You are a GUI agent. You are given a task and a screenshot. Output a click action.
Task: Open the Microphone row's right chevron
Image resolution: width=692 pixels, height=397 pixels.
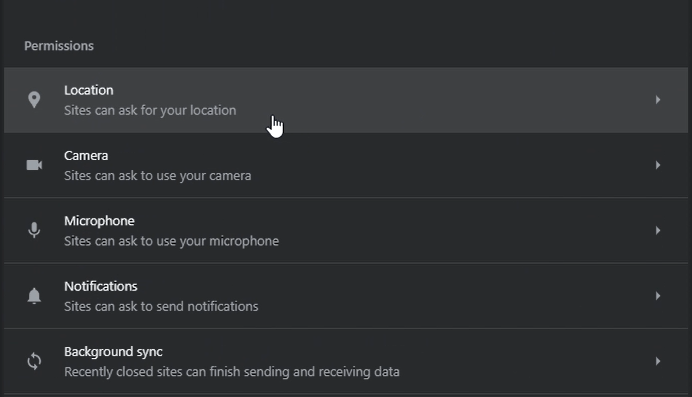click(658, 230)
